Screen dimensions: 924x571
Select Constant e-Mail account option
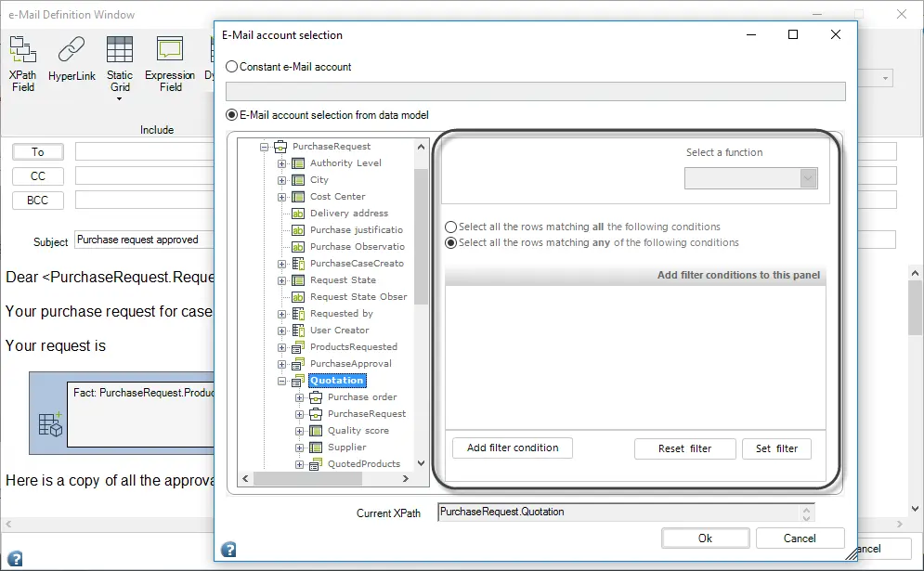pyautogui.click(x=231, y=67)
